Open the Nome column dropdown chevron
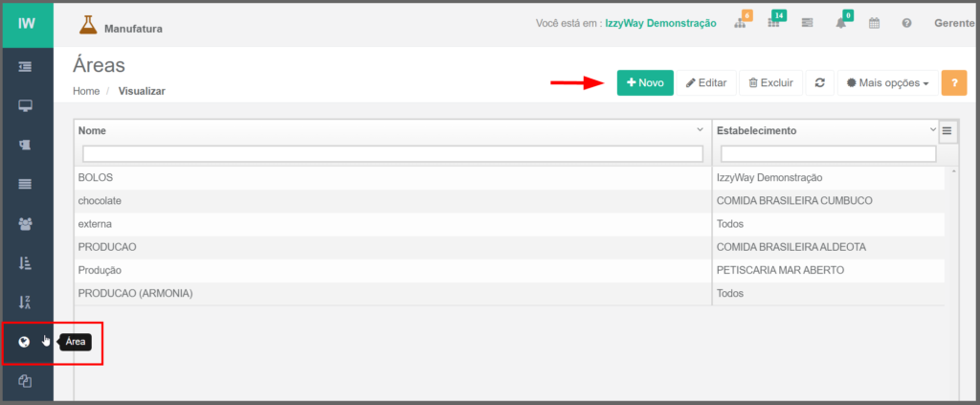This screenshot has height=405, width=980. coord(700,129)
